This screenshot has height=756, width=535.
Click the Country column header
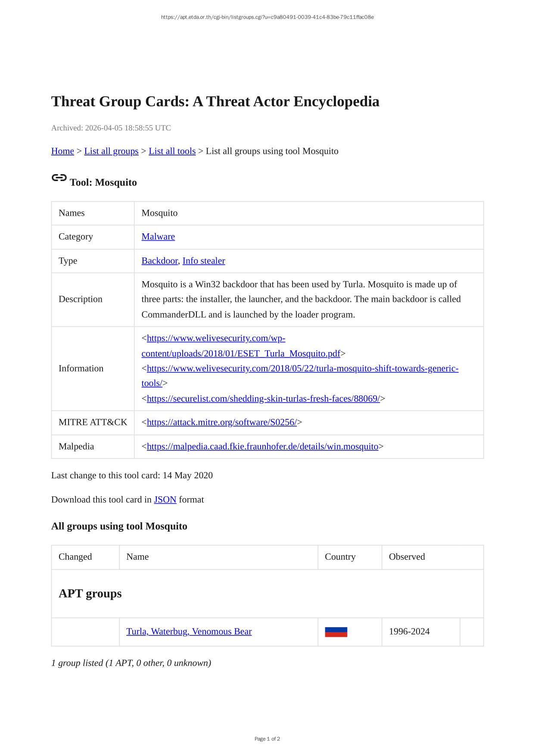[x=340, y=557]
